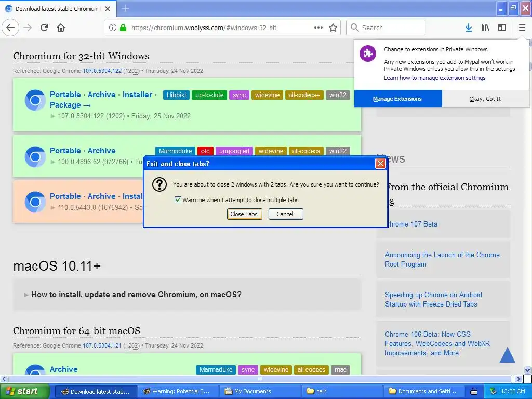Click the question mark dialog icon
The image size is (532, 399).
click(x=159, y=184)
